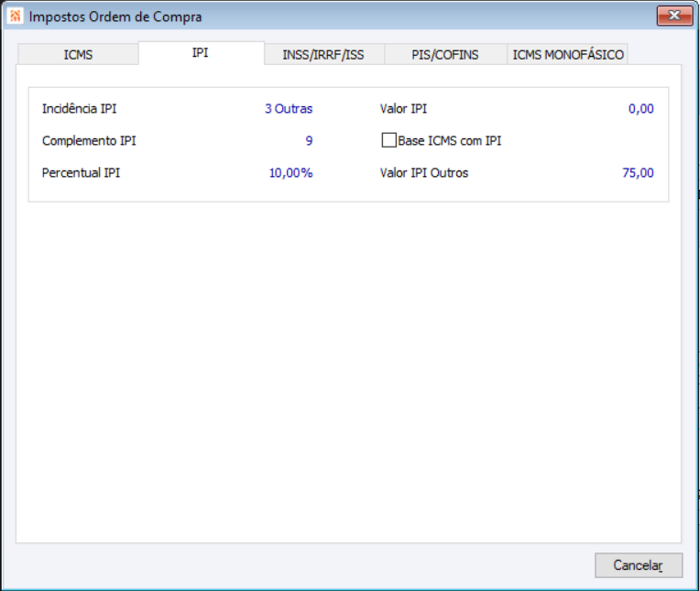Click the Complemento IPI value 9

point(309,140)
